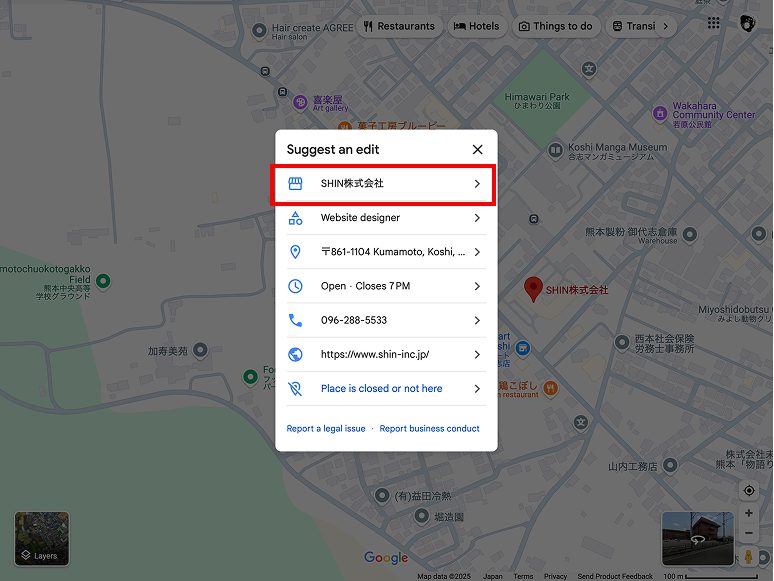Select the red SHIN株式会社 map pin
Screen dimensions: 774x581
533,289
